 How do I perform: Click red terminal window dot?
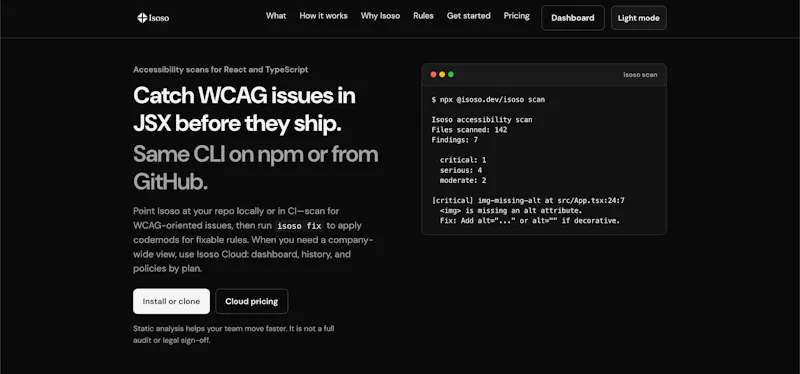click(x=434, y=74)
